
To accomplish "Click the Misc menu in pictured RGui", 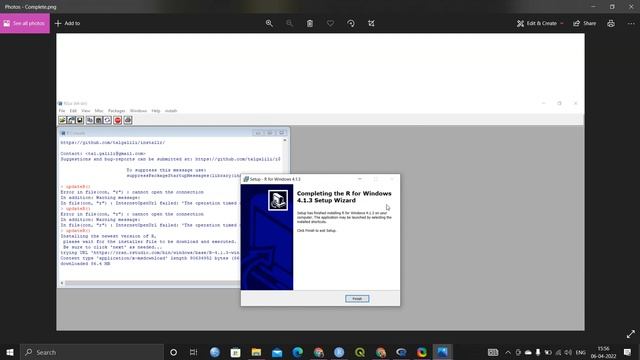I will pos(99,111).
